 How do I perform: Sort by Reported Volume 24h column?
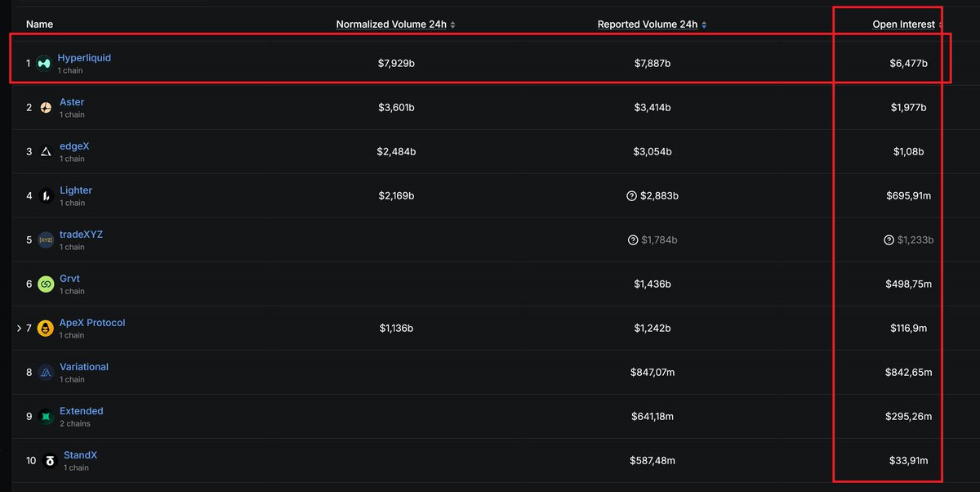pyautogui.click(x=652, y=25)
